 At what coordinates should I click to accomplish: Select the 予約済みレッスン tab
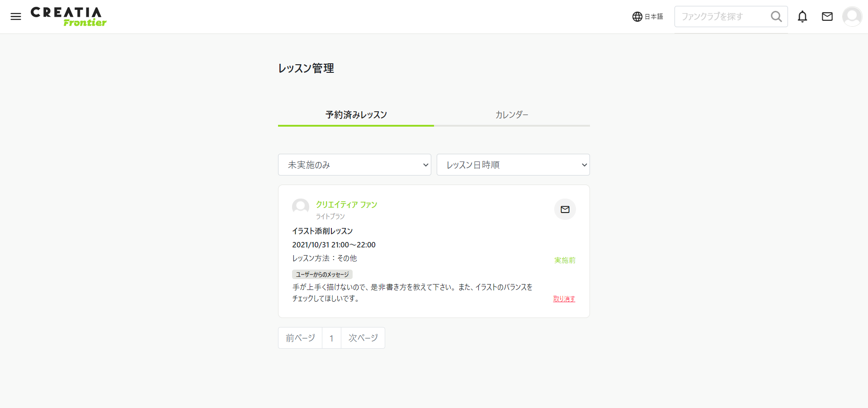356,114
